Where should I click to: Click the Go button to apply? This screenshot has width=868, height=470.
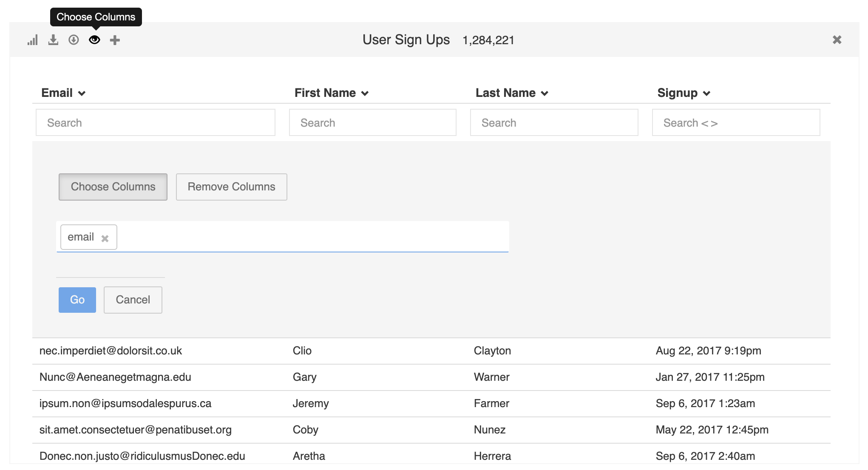[77, 299]
